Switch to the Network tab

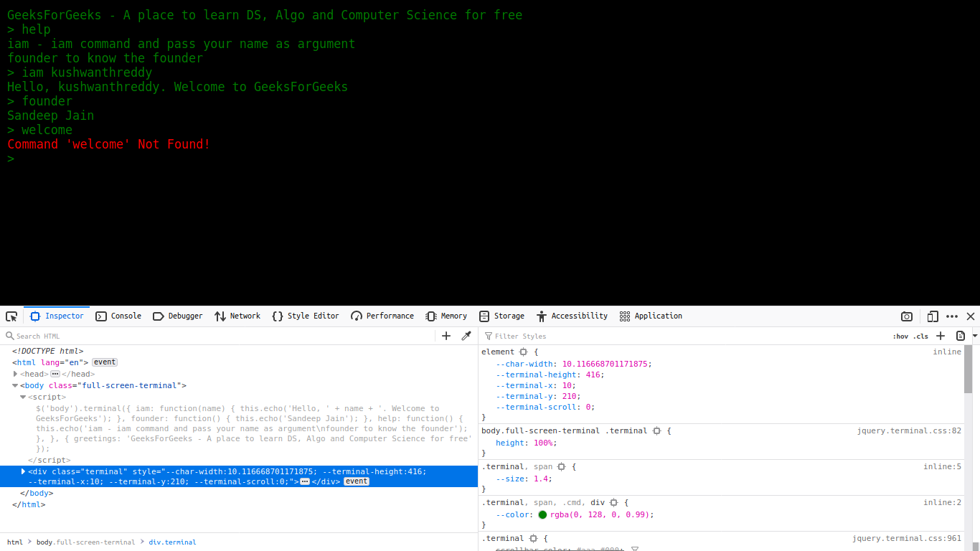[x=237, y=316]
